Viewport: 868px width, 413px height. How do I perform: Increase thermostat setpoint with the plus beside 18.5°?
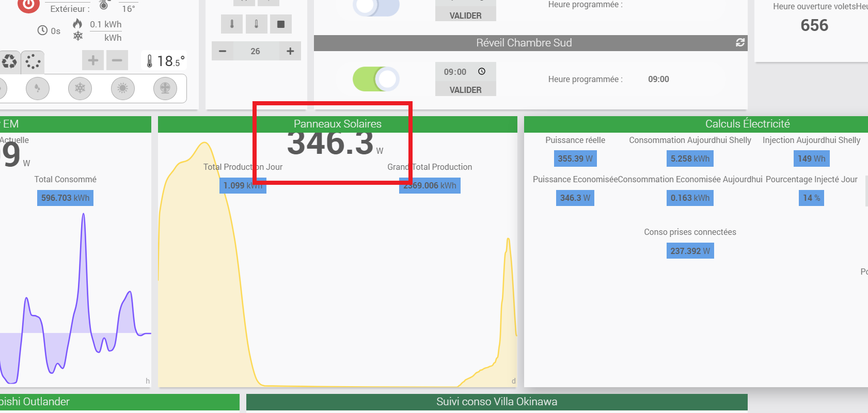tap(93, 60)
